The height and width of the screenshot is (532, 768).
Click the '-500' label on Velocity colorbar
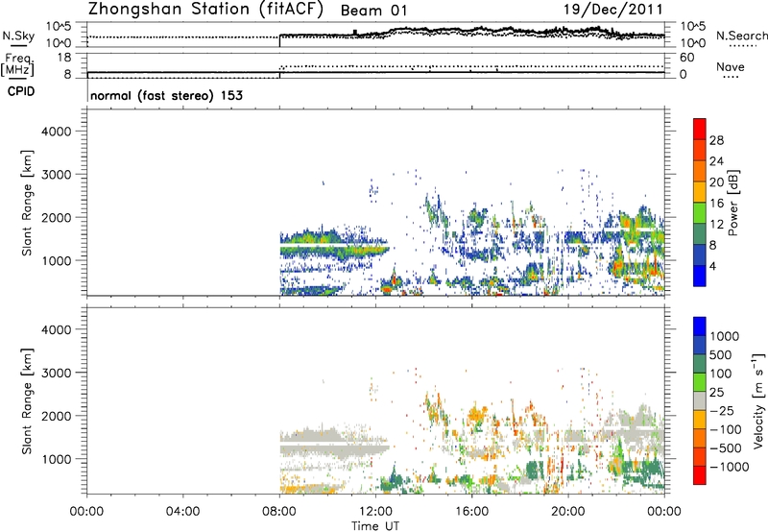click(726, 448)
